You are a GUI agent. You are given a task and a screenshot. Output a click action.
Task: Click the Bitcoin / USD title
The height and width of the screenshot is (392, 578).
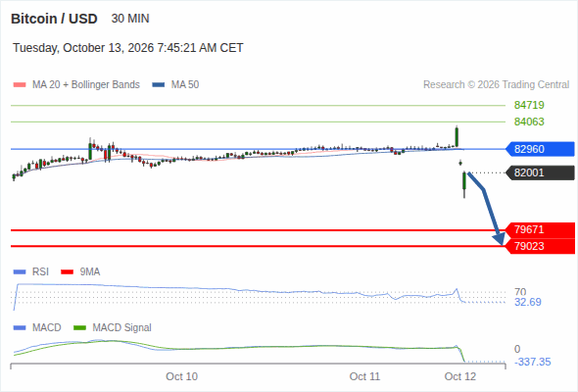click(x=54, y=19)
